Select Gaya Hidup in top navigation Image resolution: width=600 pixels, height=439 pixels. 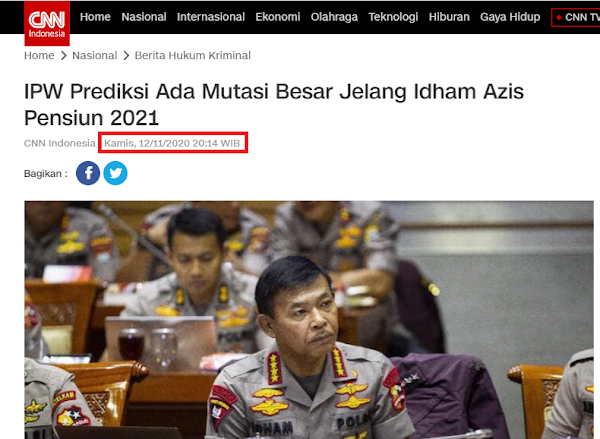(x=510, y=17)
